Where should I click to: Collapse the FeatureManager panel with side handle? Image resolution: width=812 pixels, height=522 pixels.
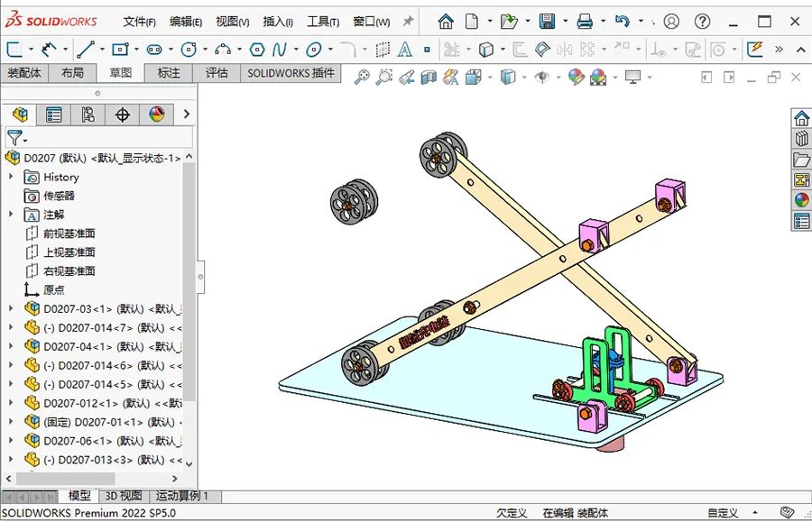point(200,277)
